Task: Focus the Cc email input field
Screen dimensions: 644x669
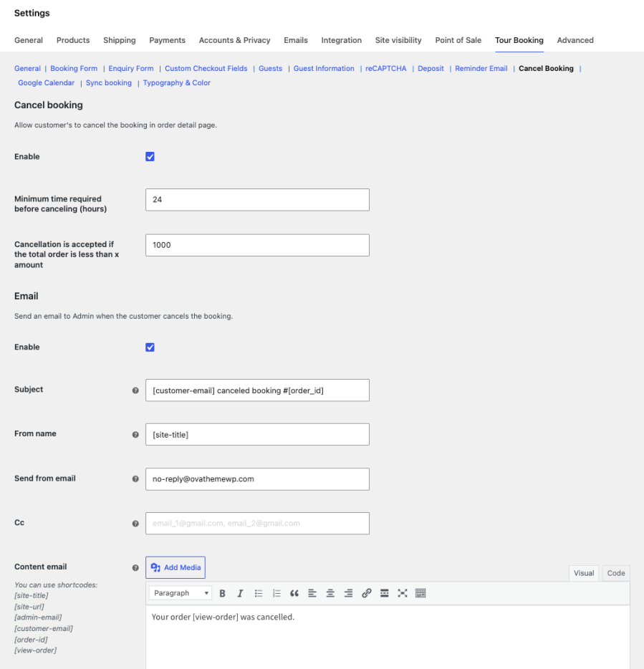Action: [257, 524]
